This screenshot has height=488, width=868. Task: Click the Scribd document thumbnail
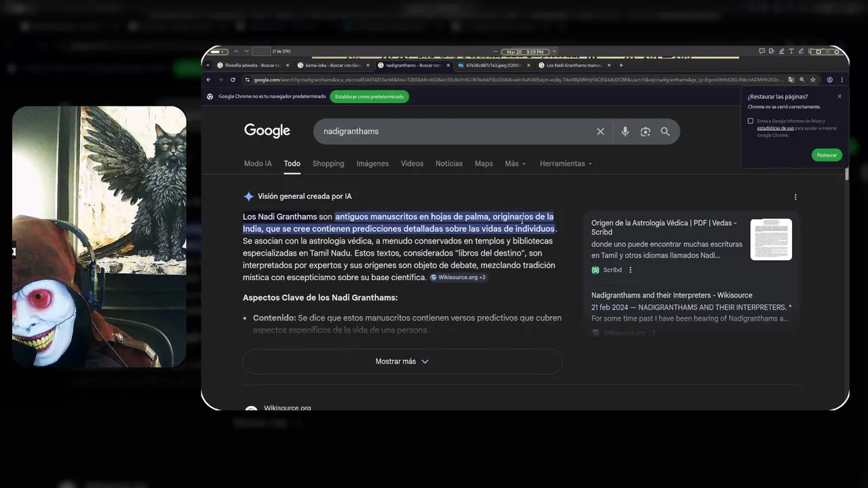pos(771,239)
